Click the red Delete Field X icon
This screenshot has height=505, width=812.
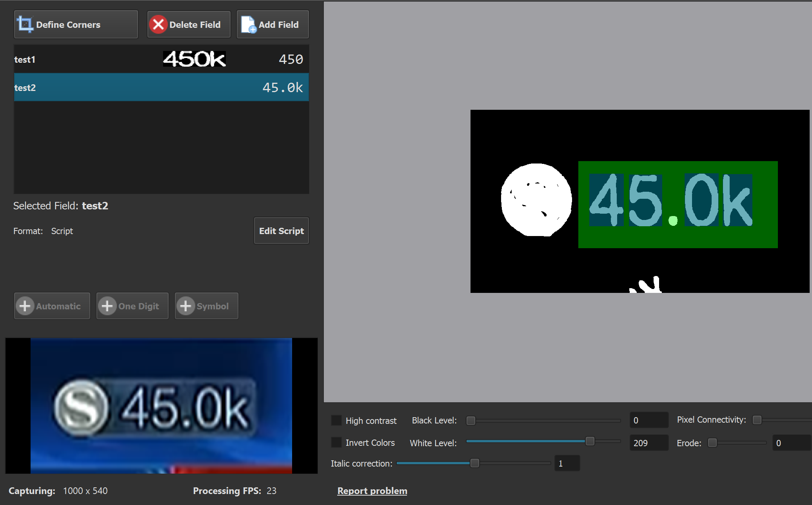tap(158, 24)
